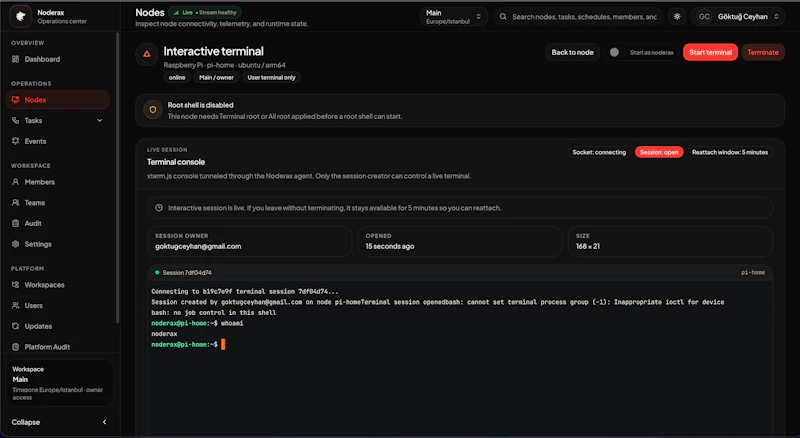Click the Members person icon
Viewport: 800px width, 438px height.
[x=15, y=182]
